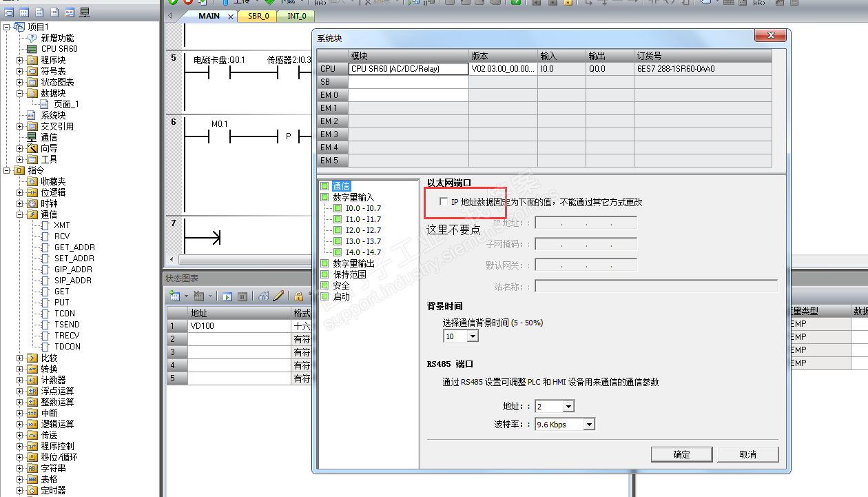Click the third document icon of project tree toolbar
The width and height of the screenshot is (868, 497).
tap(39, 12)
